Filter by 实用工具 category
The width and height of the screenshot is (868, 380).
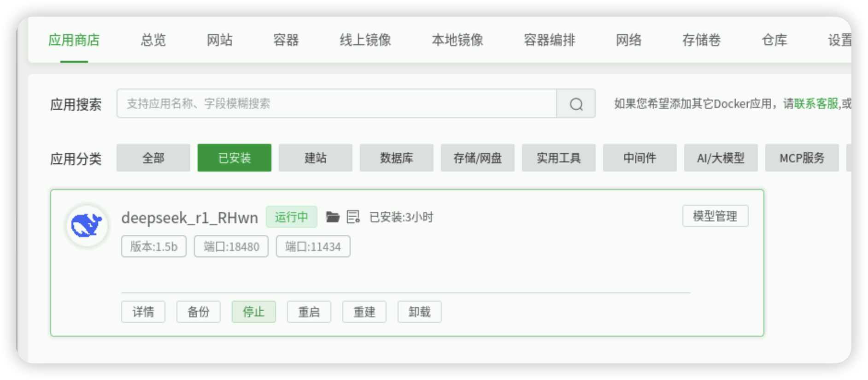pos(559,158)
